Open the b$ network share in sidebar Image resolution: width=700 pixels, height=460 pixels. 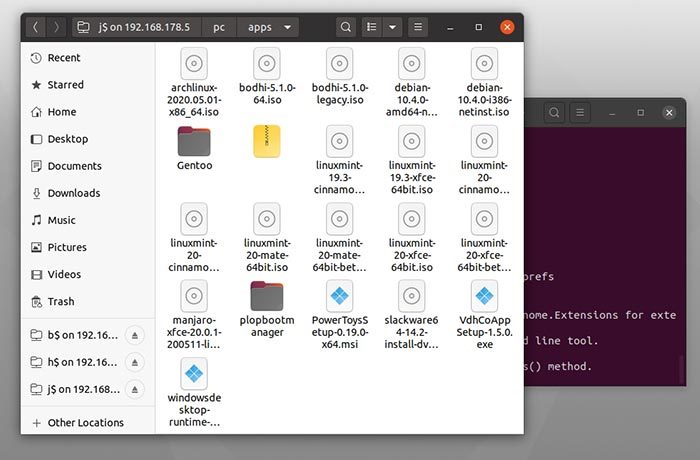click(x=74, y=335)
